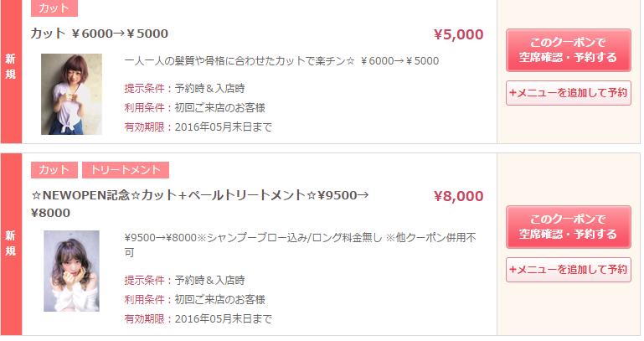The image size is (644, 341).
Task: Click reserve button for the ¥8,000 NEWOPEN coupon
Action: pos(568,226)
